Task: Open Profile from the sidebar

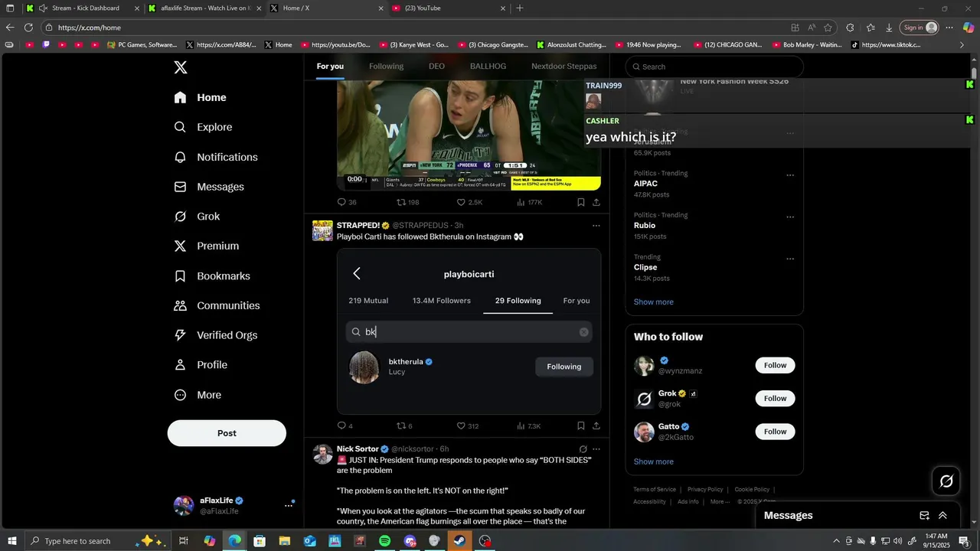Action: point(201,365)
